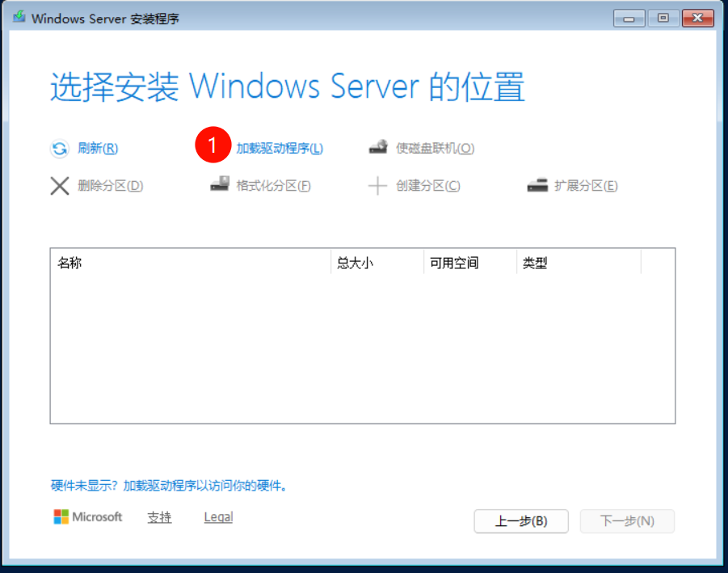The width and height of the screenshot is (728, 573).
Task: Click the 硬件未显示 load driver help link
Action: [169, 486]
